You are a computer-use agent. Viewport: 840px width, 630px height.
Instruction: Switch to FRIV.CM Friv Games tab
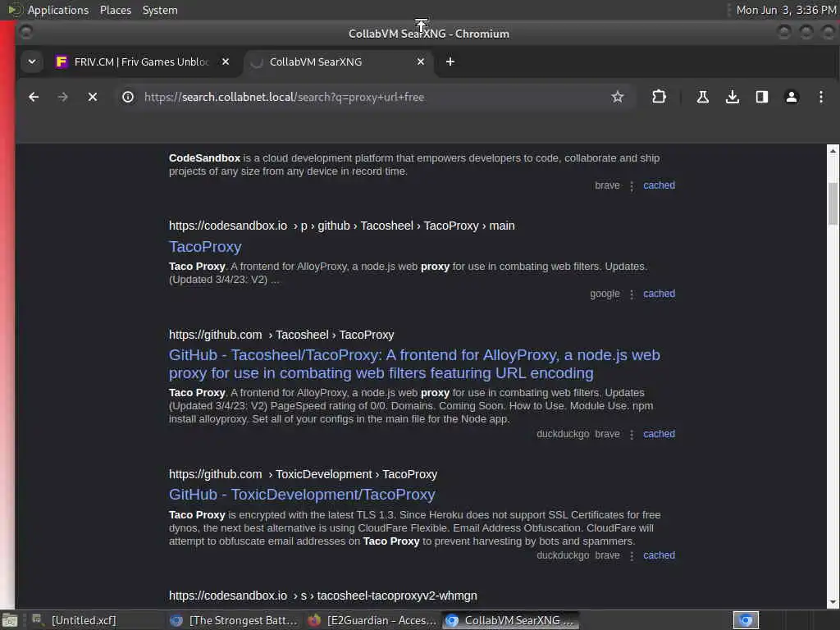pos(141,62)
